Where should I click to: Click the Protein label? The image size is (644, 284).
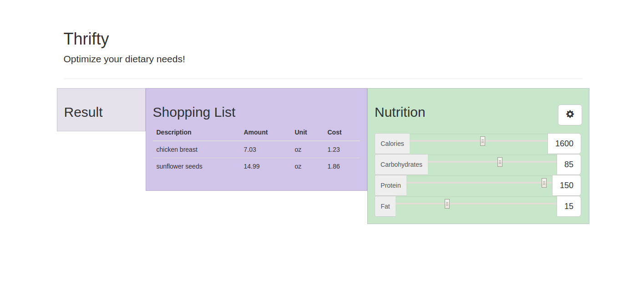[390, 185]
